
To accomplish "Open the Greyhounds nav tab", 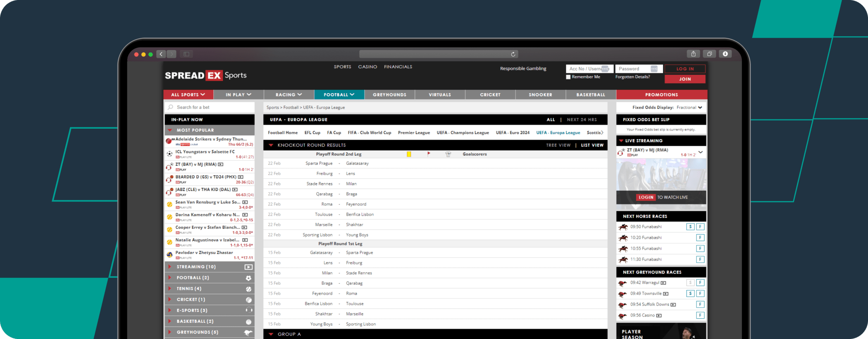I will 389,95.
